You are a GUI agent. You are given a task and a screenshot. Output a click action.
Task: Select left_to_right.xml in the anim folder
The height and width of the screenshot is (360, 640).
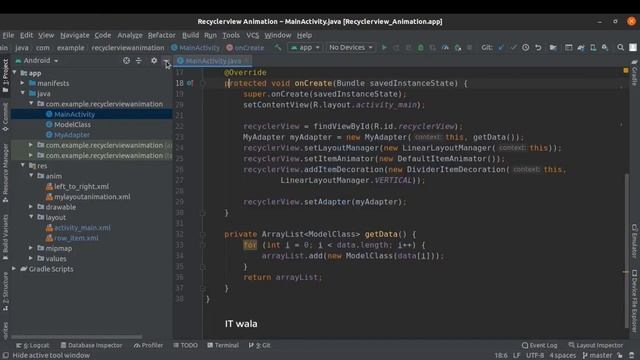click(81, 186)
